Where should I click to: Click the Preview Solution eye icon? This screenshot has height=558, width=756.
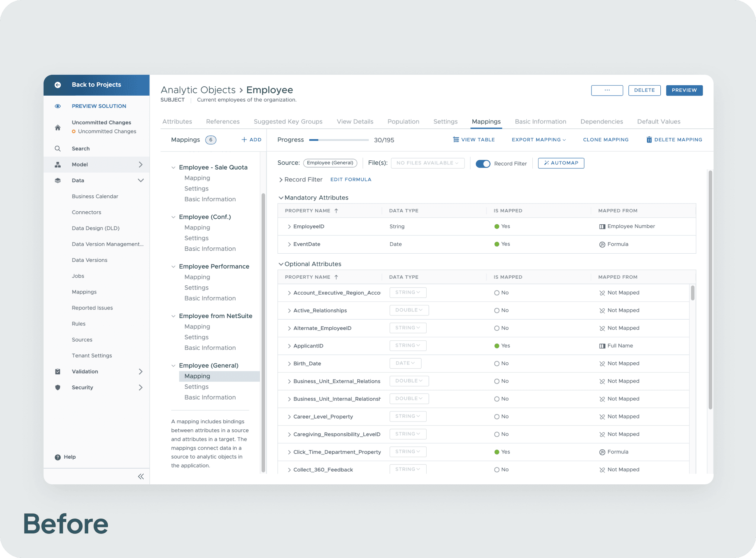[x=58, y=106]
